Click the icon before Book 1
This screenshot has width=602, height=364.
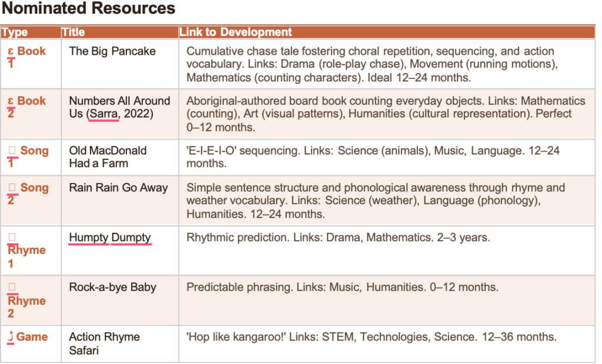(11, 52)
